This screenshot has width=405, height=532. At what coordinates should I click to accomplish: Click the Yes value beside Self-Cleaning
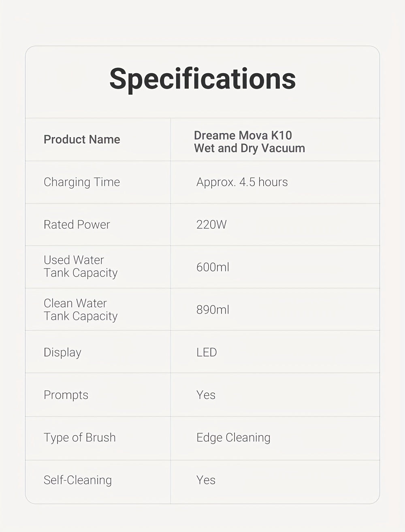[x=206, y=480]
